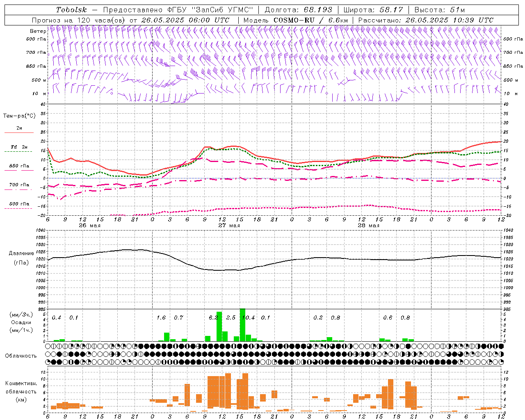Click the Облачность cloudiness label
Viewport: 525px width, 420px height.
(x=21, y=356)
